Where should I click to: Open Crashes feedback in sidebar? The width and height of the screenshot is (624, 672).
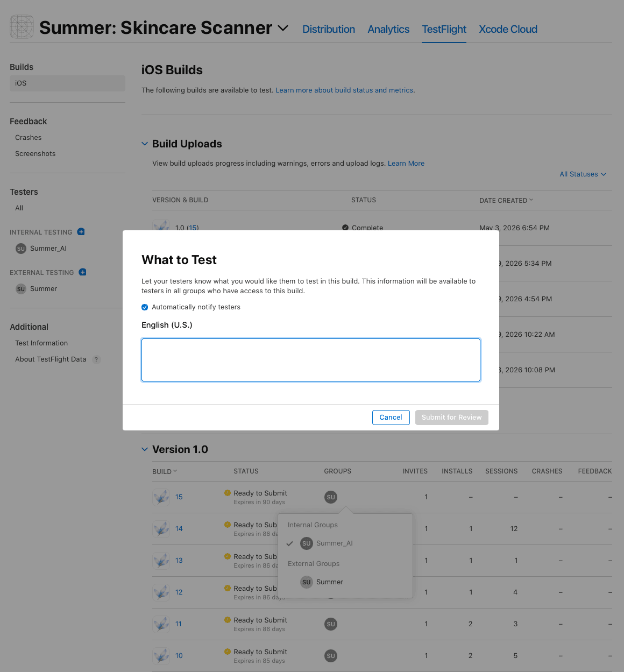point(29,138)
